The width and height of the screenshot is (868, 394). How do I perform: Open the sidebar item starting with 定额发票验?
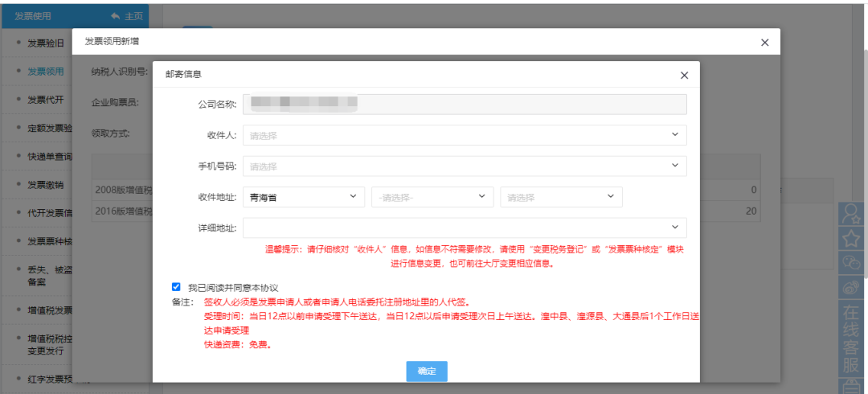(x=50, y=128)
